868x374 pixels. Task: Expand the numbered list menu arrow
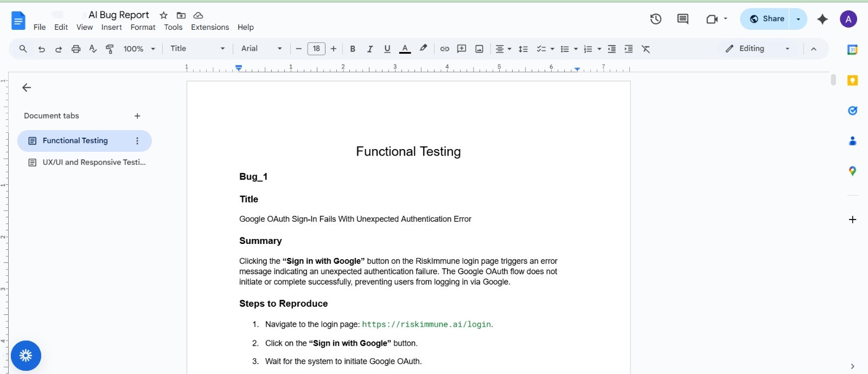599,49
